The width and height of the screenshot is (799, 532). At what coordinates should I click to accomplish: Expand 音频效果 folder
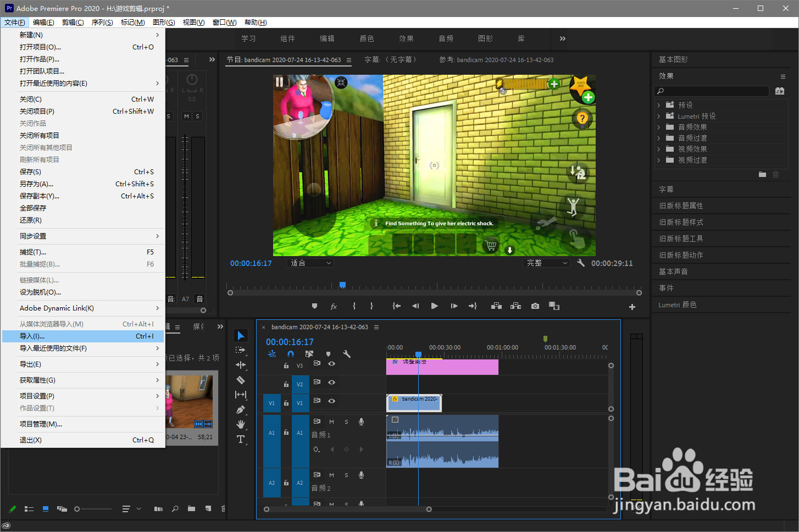(x=658, y=127)
